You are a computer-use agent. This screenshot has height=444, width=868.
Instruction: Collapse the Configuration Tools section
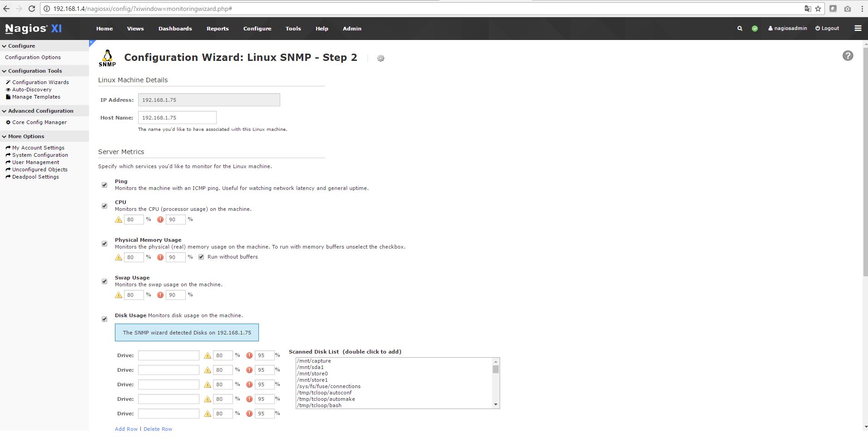[x=4, y=70]
